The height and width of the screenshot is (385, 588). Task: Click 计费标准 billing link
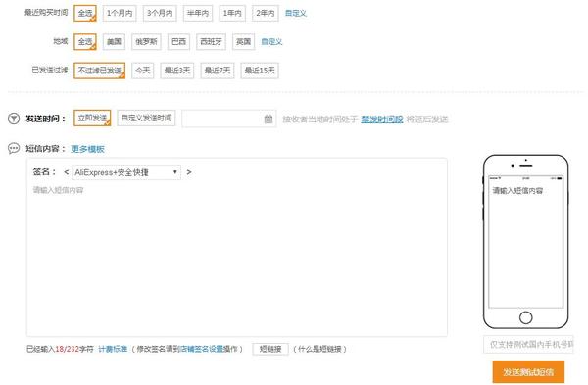click(x=113, y=349)
